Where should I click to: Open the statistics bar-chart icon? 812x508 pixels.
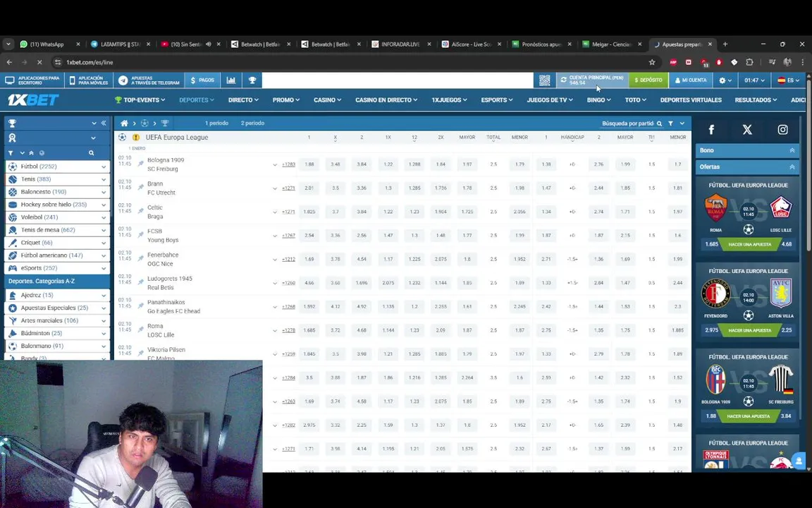pyautogui.click(x=231, y=80)
